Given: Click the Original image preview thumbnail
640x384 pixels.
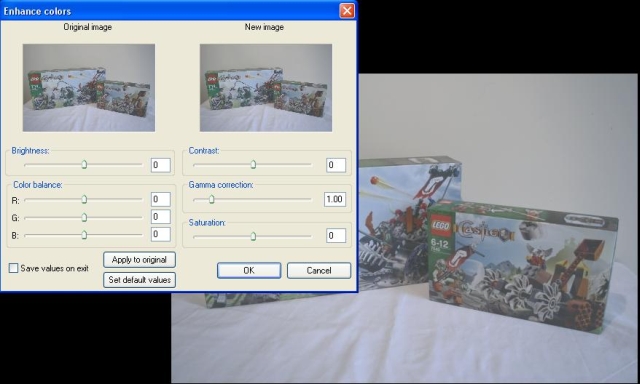Looking at the screenshot, I should [89, 88].
